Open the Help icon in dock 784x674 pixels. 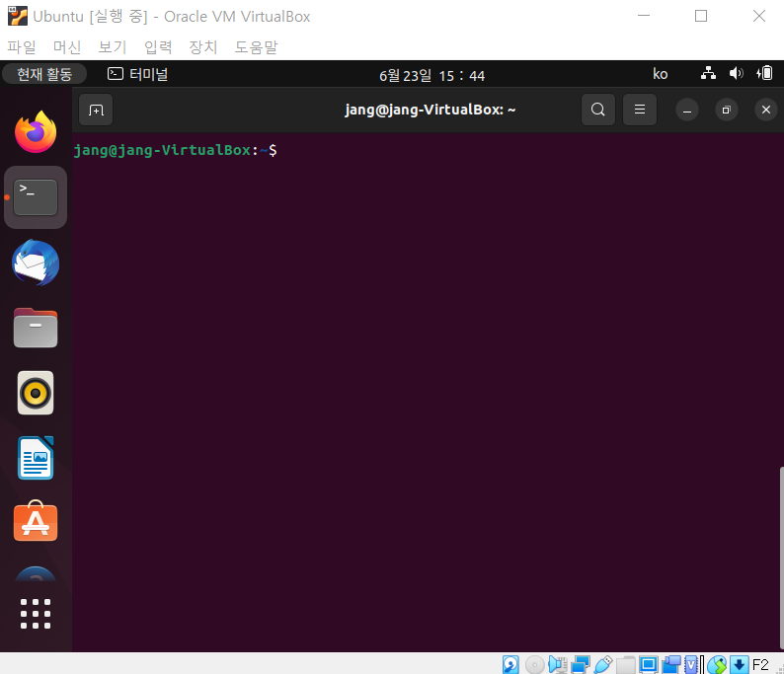[36, 574]
